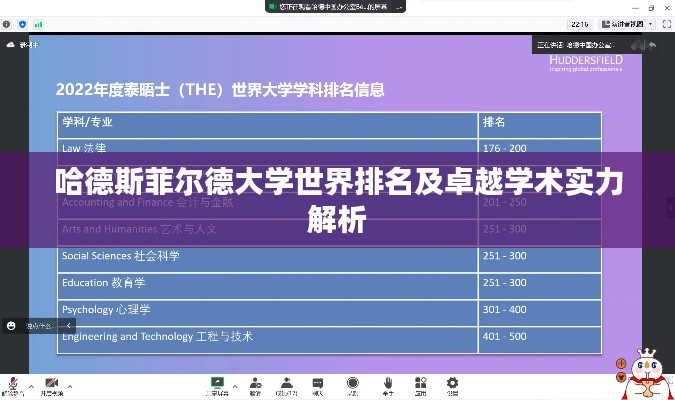
Task: Open the Settings gear icon
Action: [452, 383]
